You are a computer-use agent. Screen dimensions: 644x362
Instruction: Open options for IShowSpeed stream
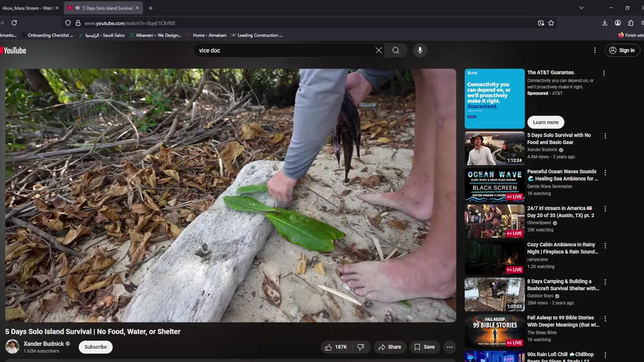coord(605,209)
